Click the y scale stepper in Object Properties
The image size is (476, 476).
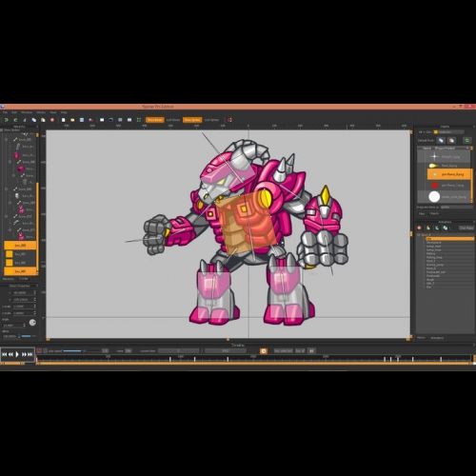click(x=34, y=313)
